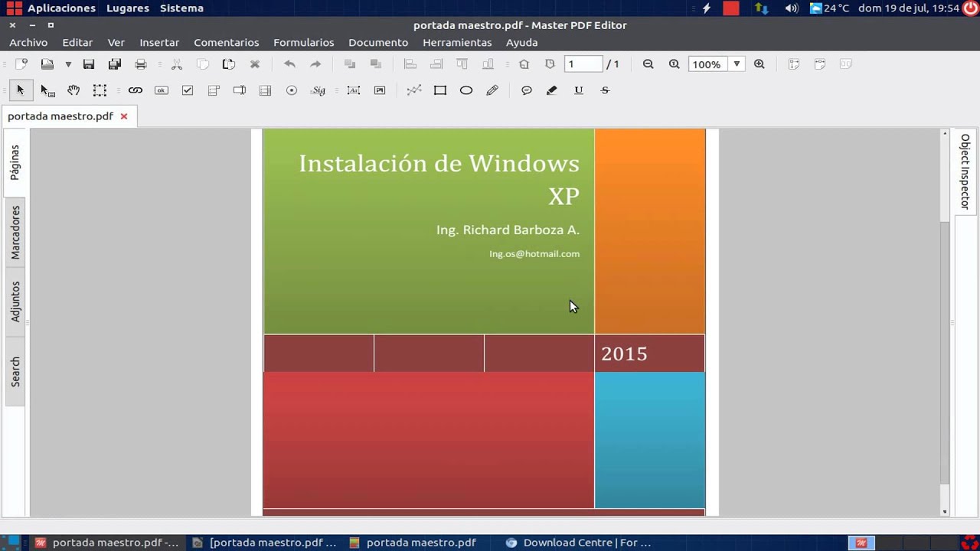Select the Underline text tool
Image resolution: width=980 pixels, height=551 pixels.
coord(579,90)
